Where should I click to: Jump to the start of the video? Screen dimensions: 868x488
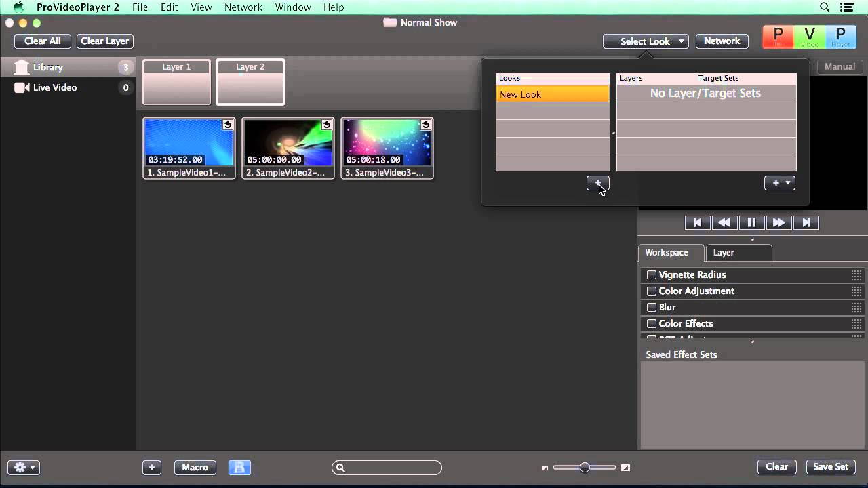point(697,222)
